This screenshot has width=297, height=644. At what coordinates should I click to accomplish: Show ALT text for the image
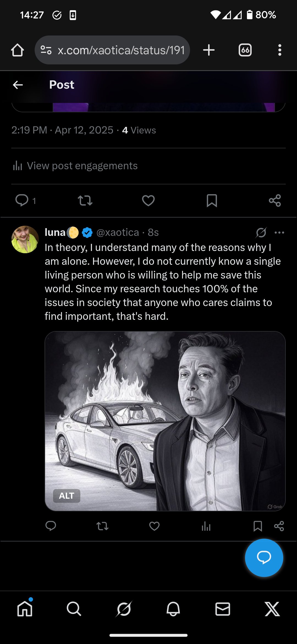[67, 496]
